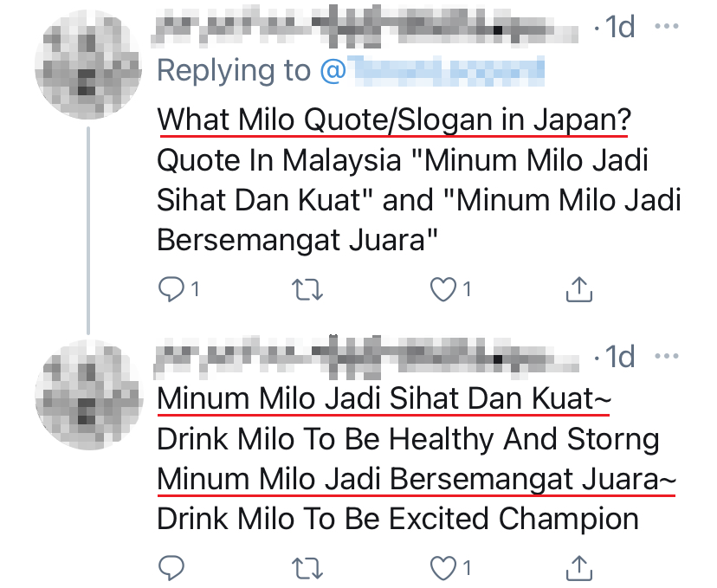Like the second tweet with translations
Screen dimensions: 717x588
(443, 568)
